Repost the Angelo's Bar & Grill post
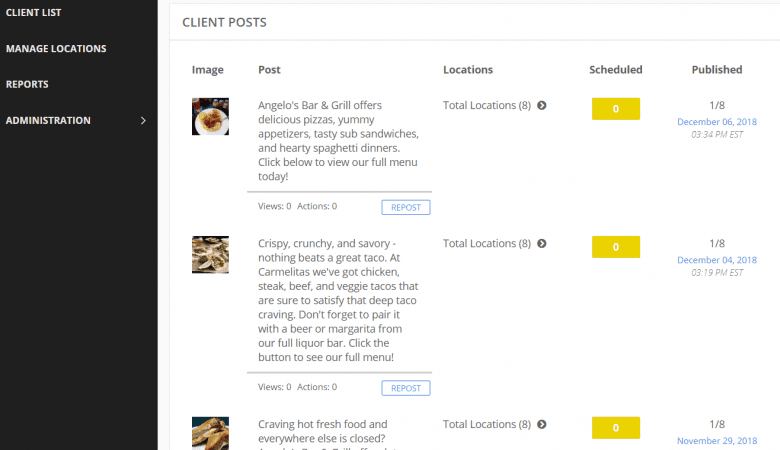The height and width of the screenshot is (450, 780). [405, 207]
